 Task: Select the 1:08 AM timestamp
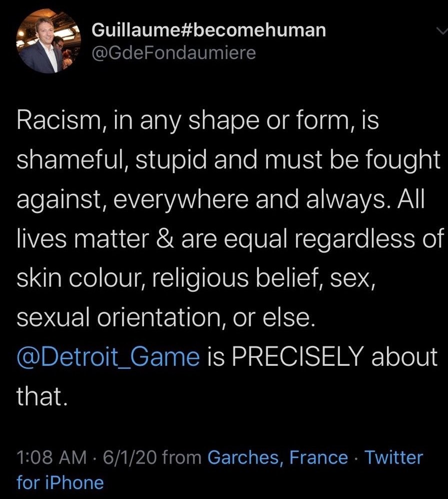(x=51, y=457)
